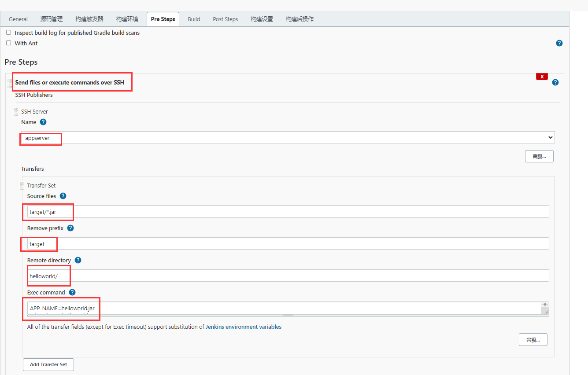Show help for SSH Server Name
588x375 pixels.
point(43,122)
